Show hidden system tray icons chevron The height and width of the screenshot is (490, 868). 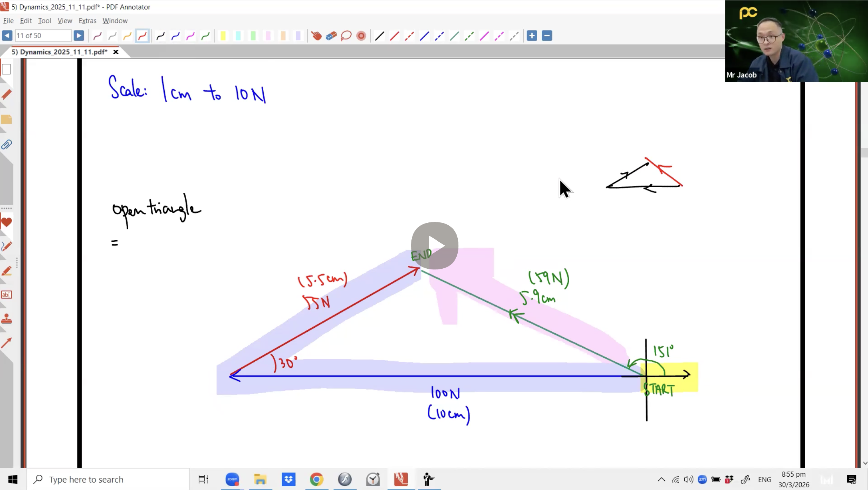point(661,480)
